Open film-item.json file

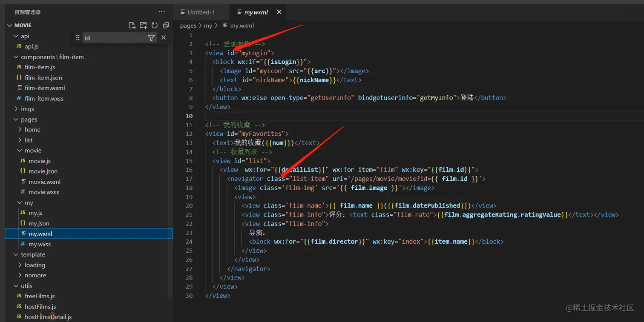pyautogui.click(x=43, y=78)
